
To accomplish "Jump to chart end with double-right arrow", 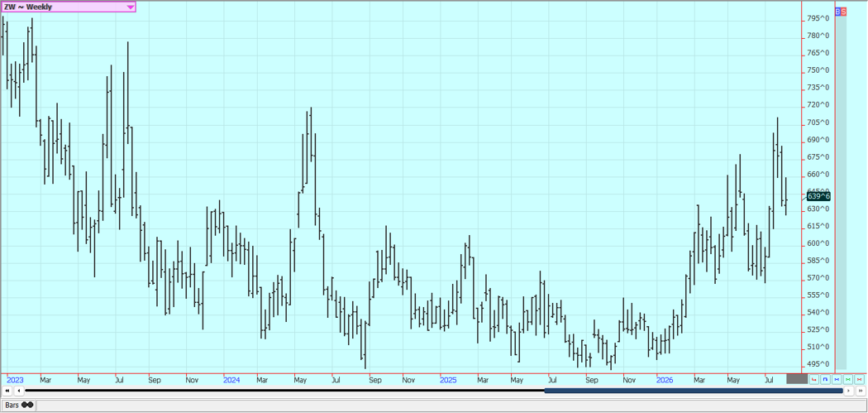I will pos(861,391).
